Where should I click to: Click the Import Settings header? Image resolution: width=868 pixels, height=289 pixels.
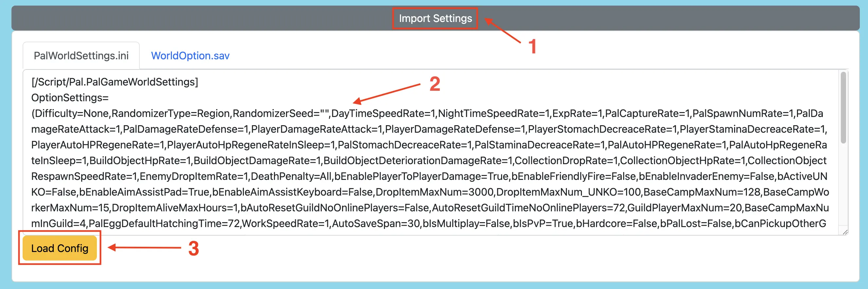(x=435, y=18)
